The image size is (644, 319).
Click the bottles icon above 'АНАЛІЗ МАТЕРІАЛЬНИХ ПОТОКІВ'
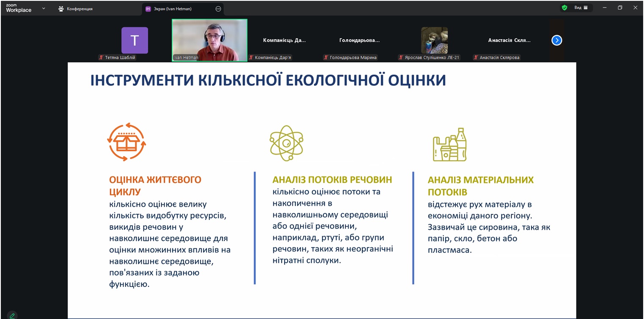(x=449, y=144)
